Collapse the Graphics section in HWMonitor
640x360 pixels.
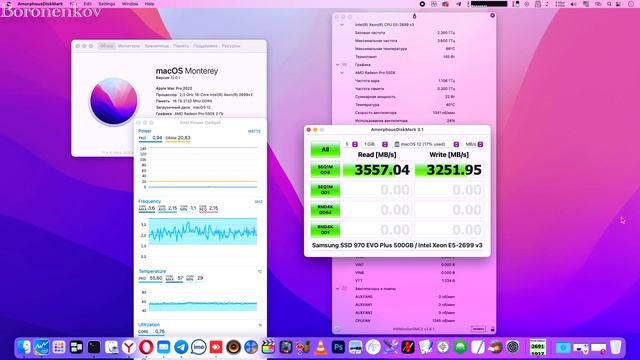tap(338, 64)
